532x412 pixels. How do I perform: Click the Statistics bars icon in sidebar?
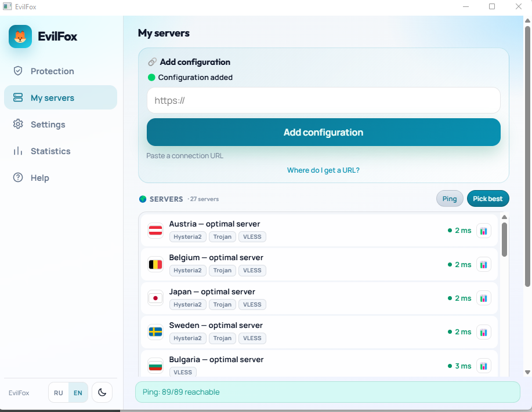click(x=18, y=151)
